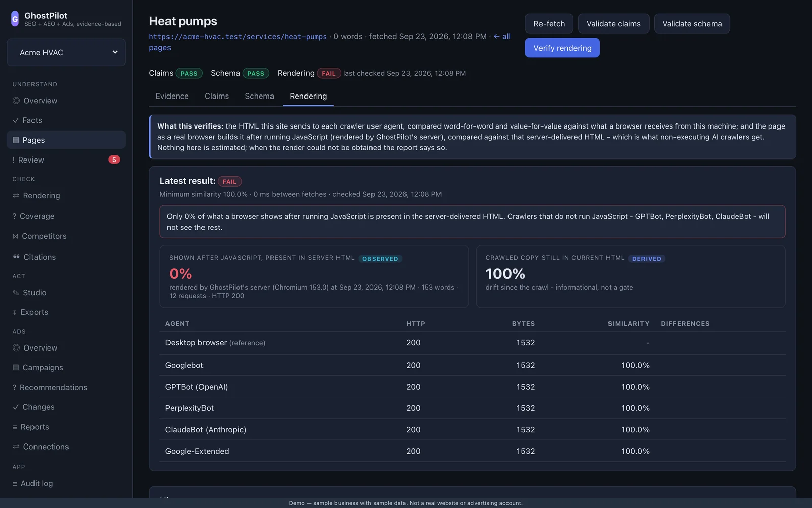Image resolution: width=812 pixels, height=508 pixels.
Task: Click the Latest result FAIL badge
Action: tap(229, 181)
